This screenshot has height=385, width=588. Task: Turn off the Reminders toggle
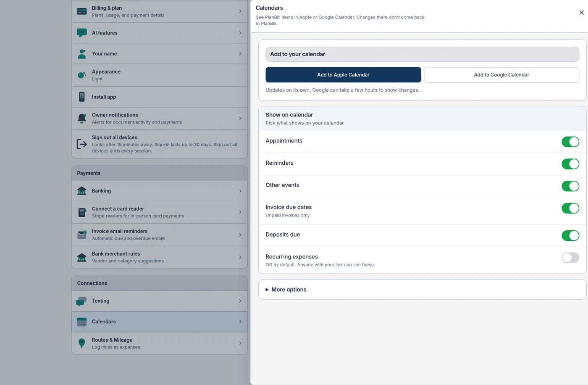[570, 164]
